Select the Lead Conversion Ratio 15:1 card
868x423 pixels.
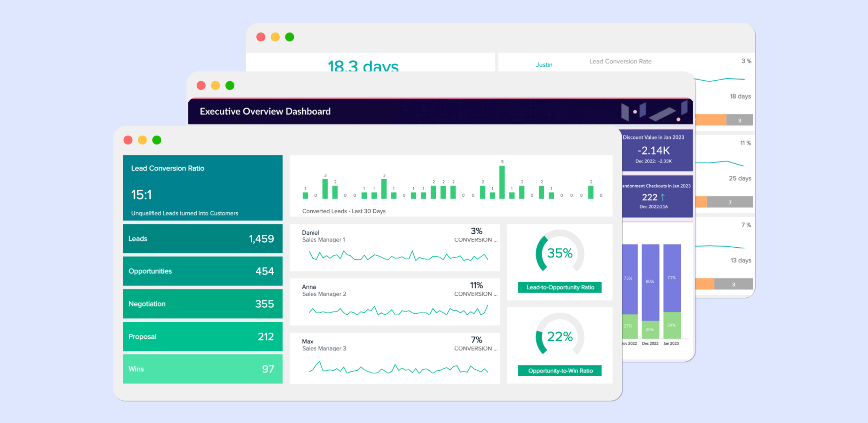pyautogui.click(x=202, y=188)
